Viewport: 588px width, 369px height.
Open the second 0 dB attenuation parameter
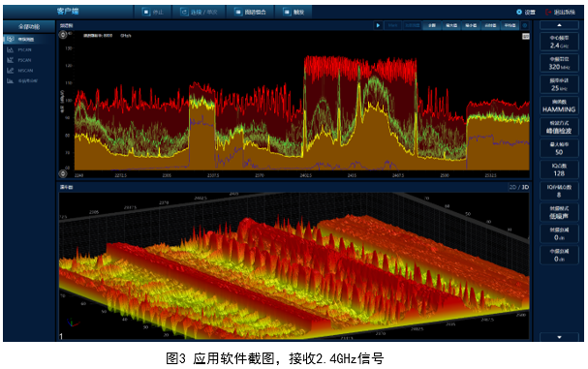pyautogui.click(x=559, y=256)
